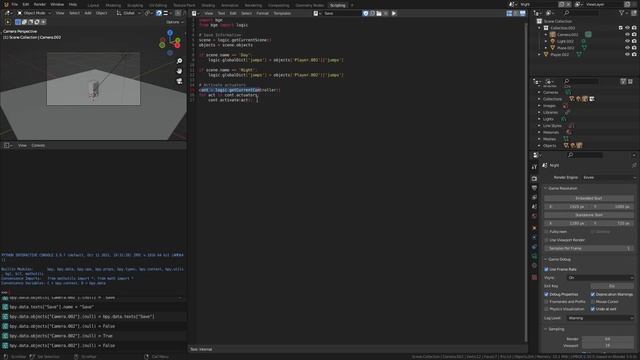Click the Render samples field
640x360 pixels.
click(x=607, y=339)
